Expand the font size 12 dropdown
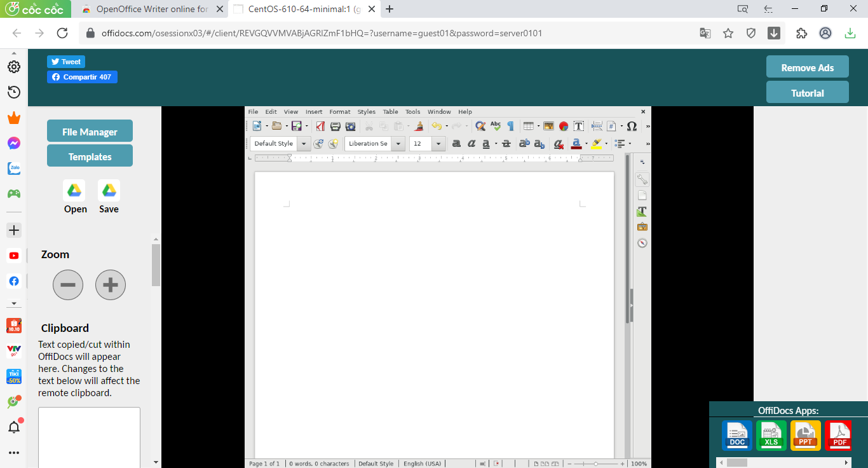 [438, 144]
